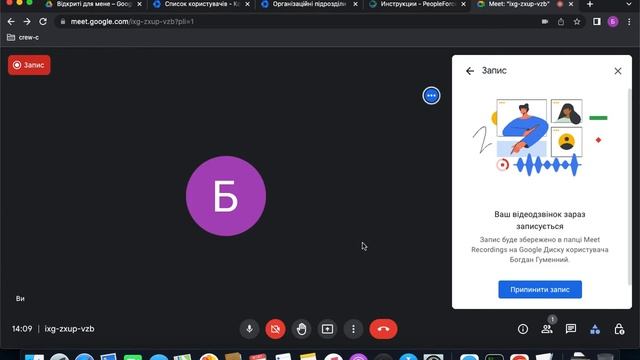Mute the microphone in call controls
The width and height of the screenshot is (640, 360).
coord(249,329)
